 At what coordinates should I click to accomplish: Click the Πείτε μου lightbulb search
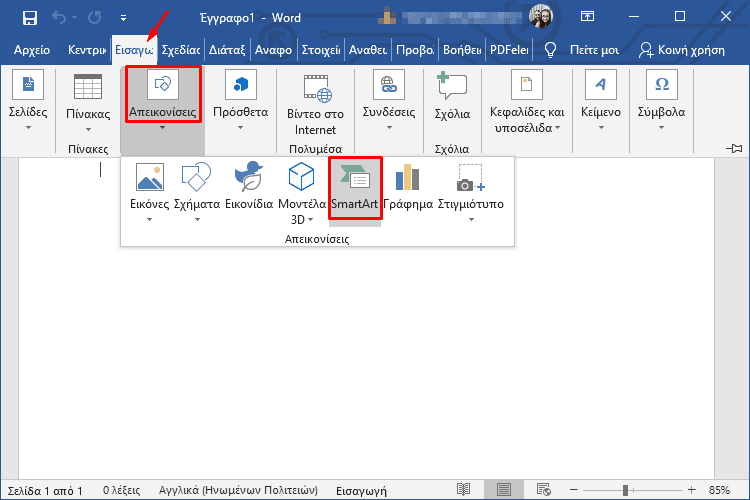coord(583,50)
